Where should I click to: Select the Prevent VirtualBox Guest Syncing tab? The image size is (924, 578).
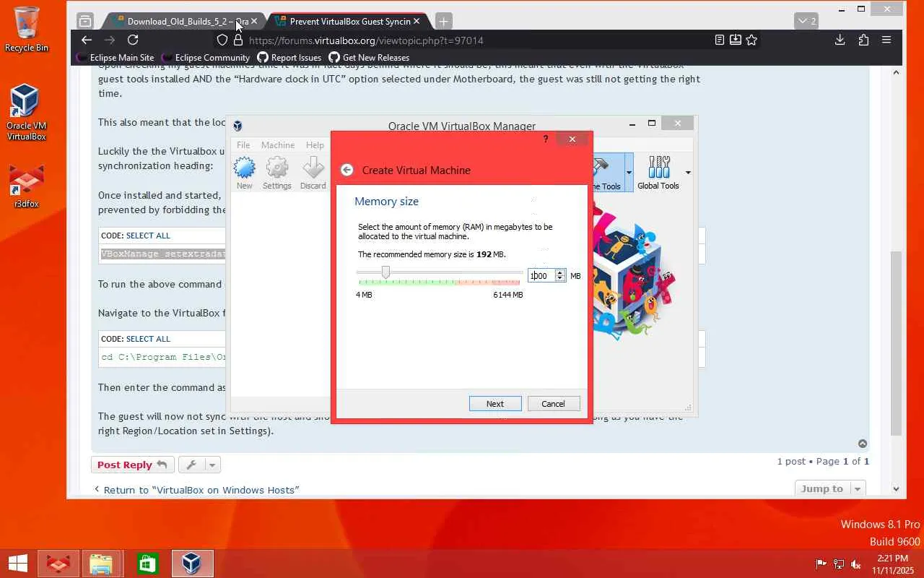click(348, 21)
